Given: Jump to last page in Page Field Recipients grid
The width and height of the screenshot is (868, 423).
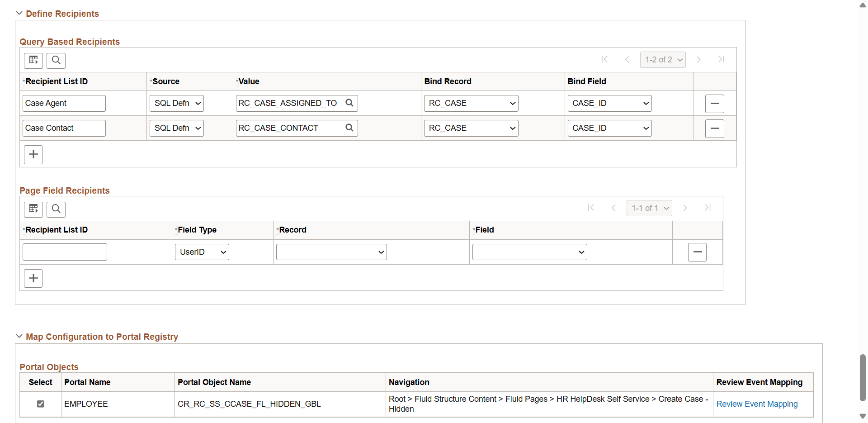Looking at the screenshot, I should click(x=707, y=208).
